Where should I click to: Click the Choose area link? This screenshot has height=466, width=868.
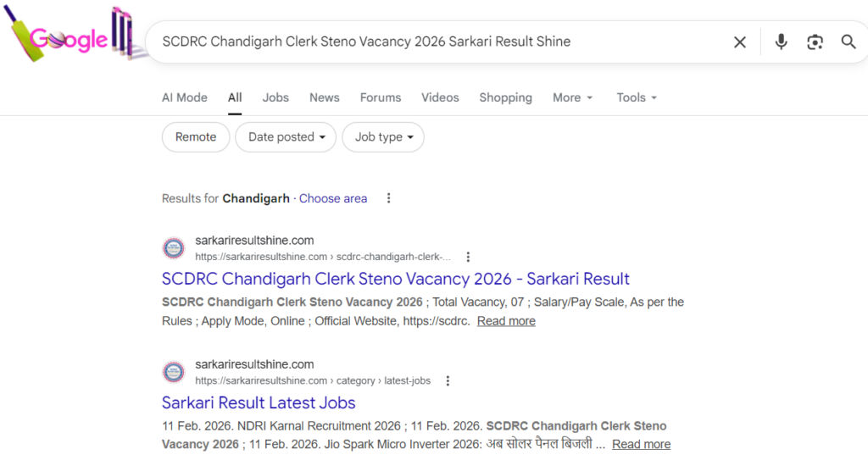(333, 198)
